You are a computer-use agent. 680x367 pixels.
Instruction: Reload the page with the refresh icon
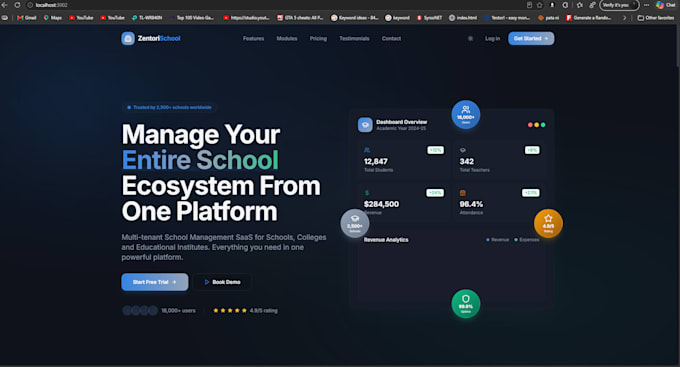point(17,5)
